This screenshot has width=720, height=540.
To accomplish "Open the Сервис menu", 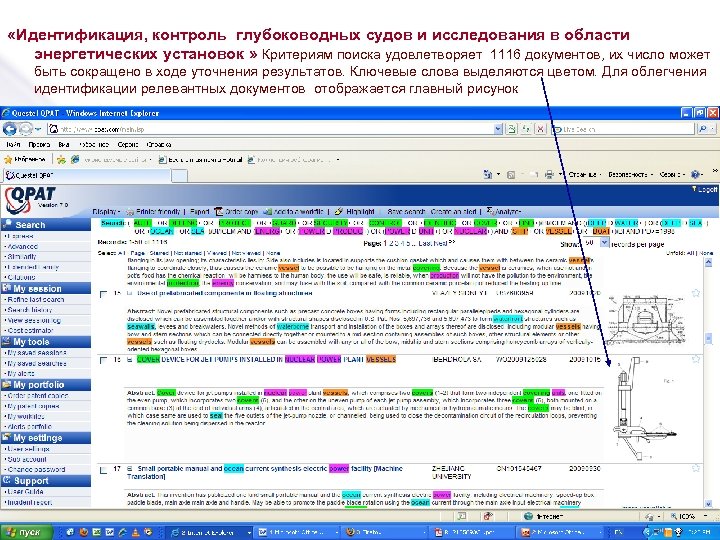I will point(128,144).
